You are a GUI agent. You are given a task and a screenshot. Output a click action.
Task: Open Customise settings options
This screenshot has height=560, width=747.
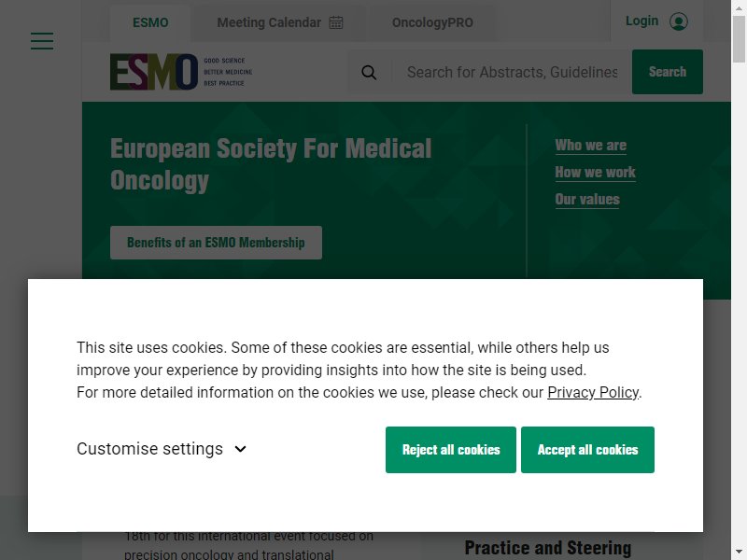(x=162, y=449)
